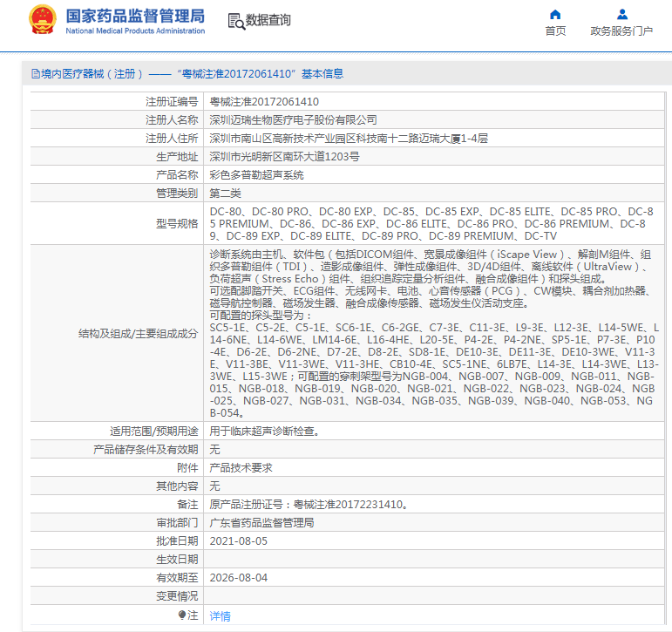Click the 产品技术要求 attachment value

[241, 468]
